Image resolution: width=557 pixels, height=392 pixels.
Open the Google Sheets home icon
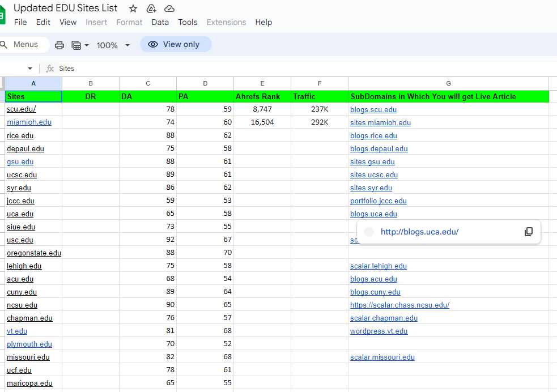[2, 16]
